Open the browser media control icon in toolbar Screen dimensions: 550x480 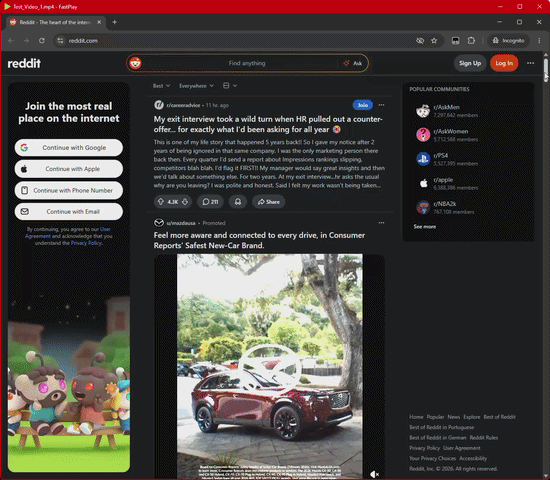(x=455, y=41)
